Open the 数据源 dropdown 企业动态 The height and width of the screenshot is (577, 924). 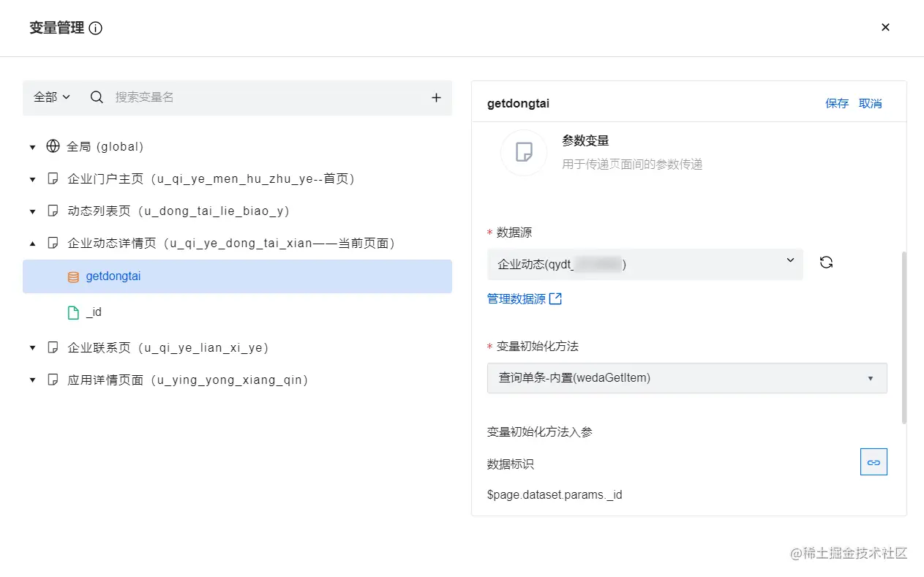point(645,264)
